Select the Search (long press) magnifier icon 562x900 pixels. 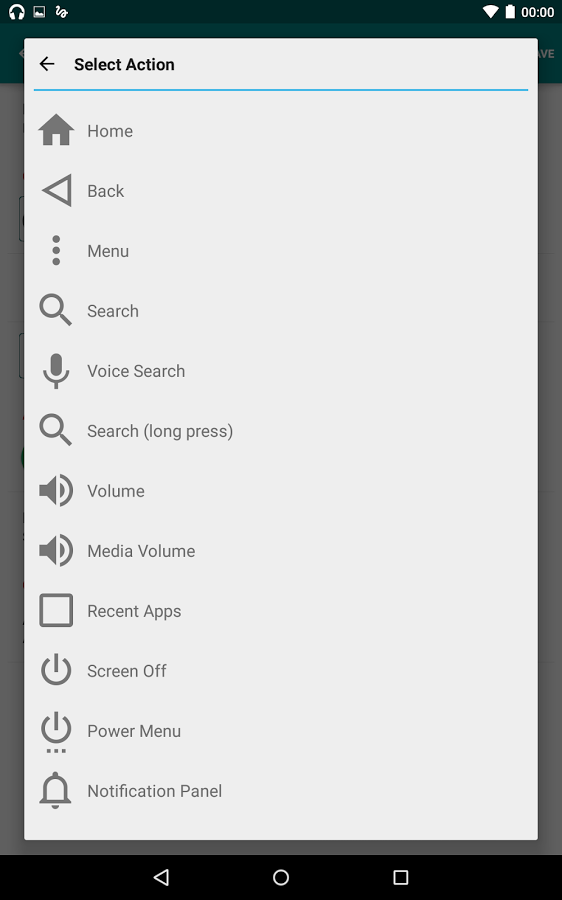point(55,430)
